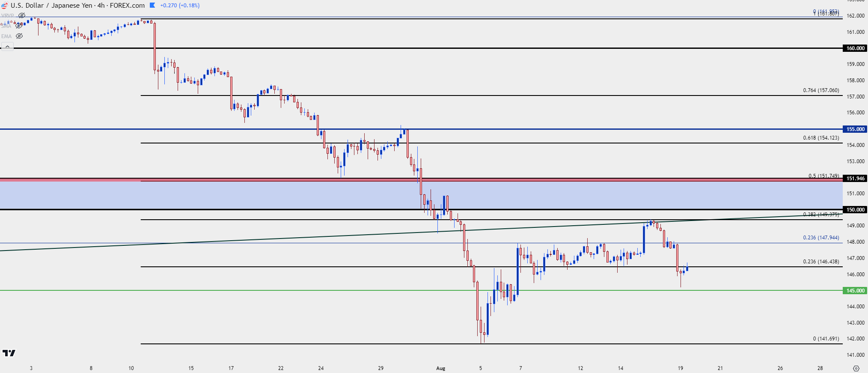Click the 158.000 price axis value

856,81
